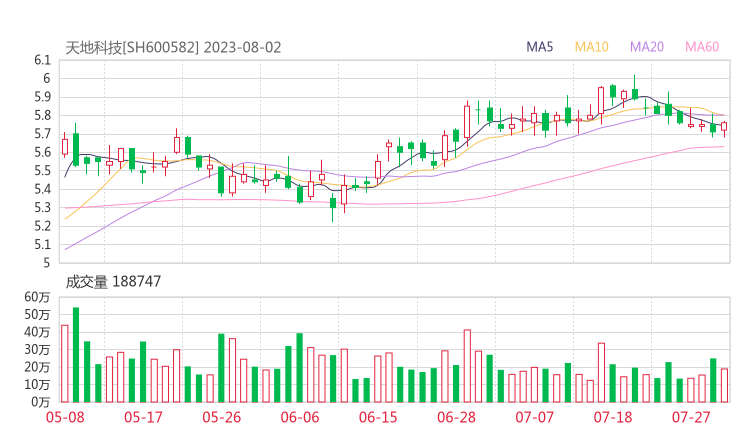740x440 pixels.
Task: Click the tall red volume bar near 07-18
Action: pos(601,372)
